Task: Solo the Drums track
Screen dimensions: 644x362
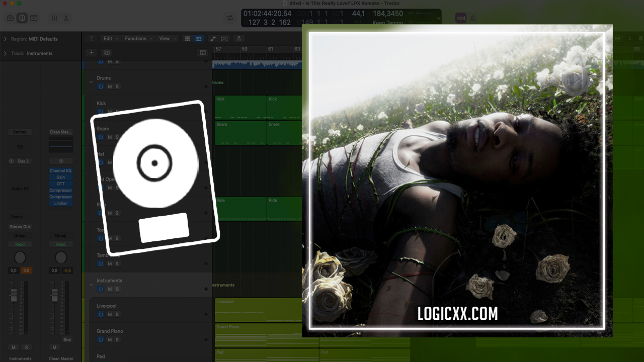Action: [117, 86]
